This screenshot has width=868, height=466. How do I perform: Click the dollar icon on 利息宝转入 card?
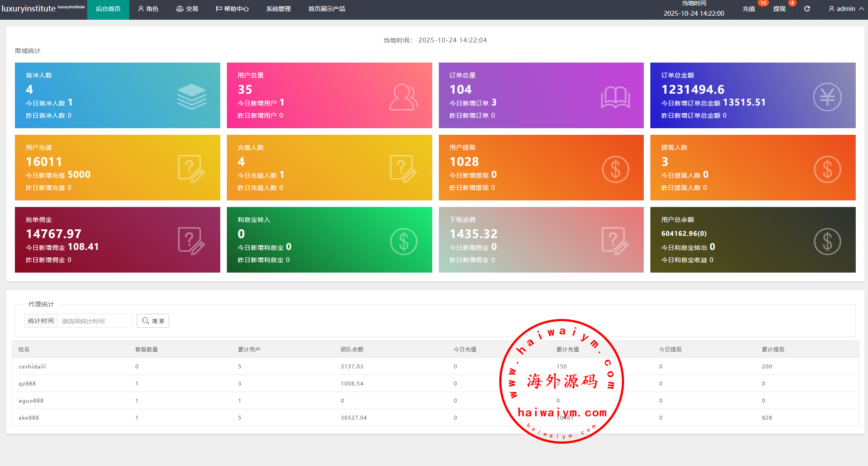click(x=403, y=241)
